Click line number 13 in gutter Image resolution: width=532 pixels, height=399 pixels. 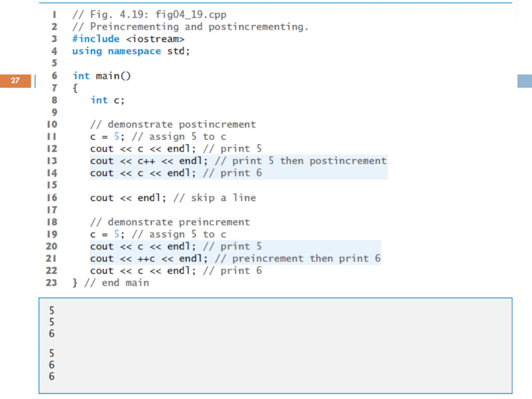click(x=52, y=161)
